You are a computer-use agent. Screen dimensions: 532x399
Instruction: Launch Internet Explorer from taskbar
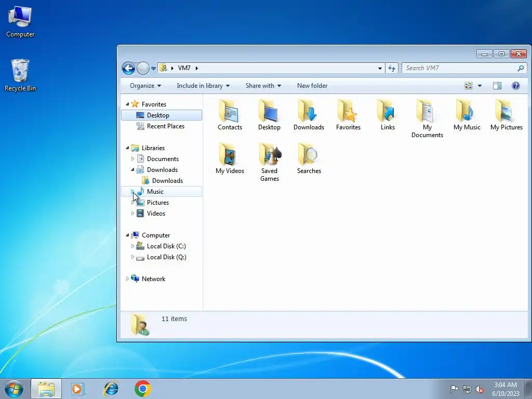coord(111,389)
